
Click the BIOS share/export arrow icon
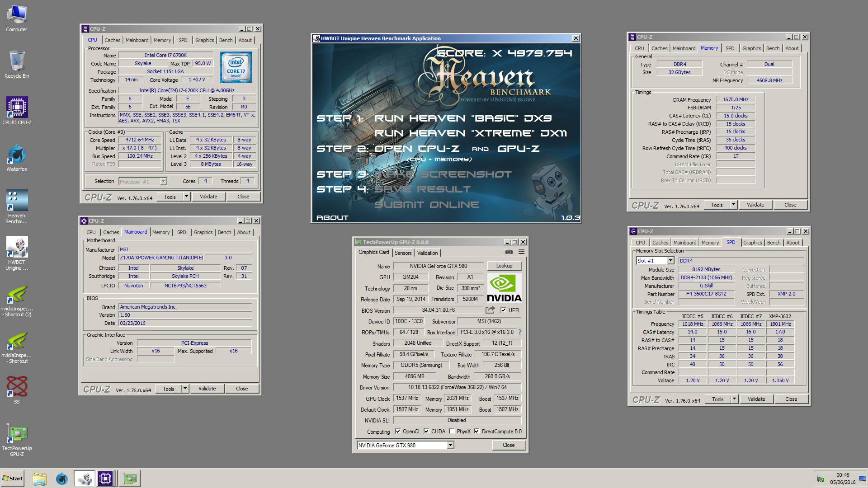490,310
